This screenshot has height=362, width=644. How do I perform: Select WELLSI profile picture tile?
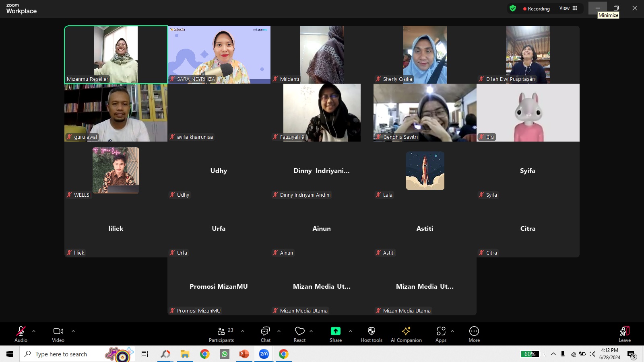click(x=116, y=170)
